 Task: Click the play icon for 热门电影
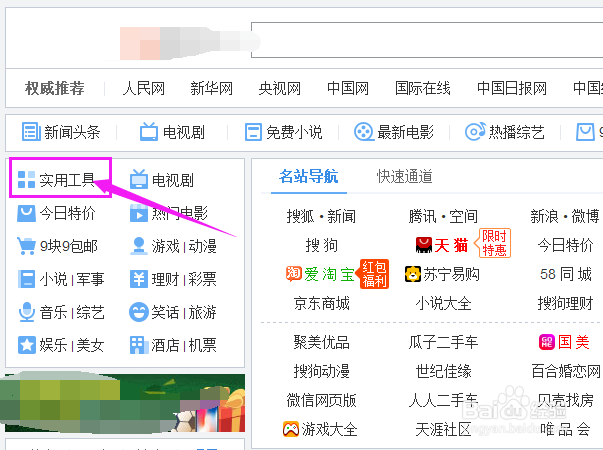tap(139, 213)
